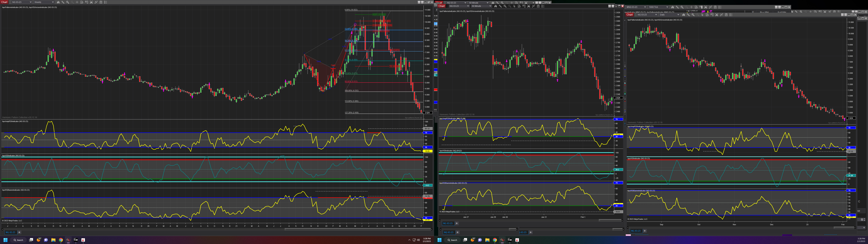Screen dimensions: 868x244
Task: Open NinjaTrader icon in Windows taskbar
Action: [x=68, y=240]
